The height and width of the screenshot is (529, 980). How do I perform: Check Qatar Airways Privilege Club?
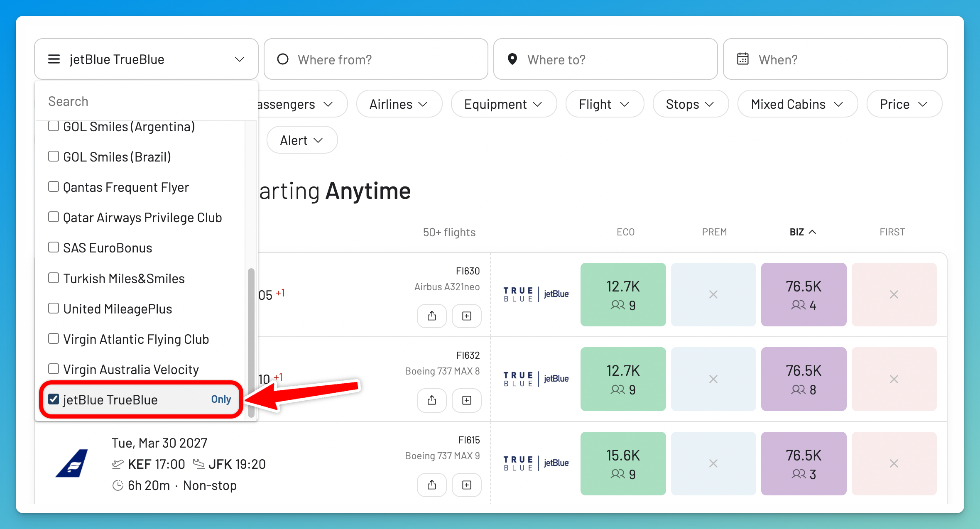pyautogui.click(x=54, y=217)
